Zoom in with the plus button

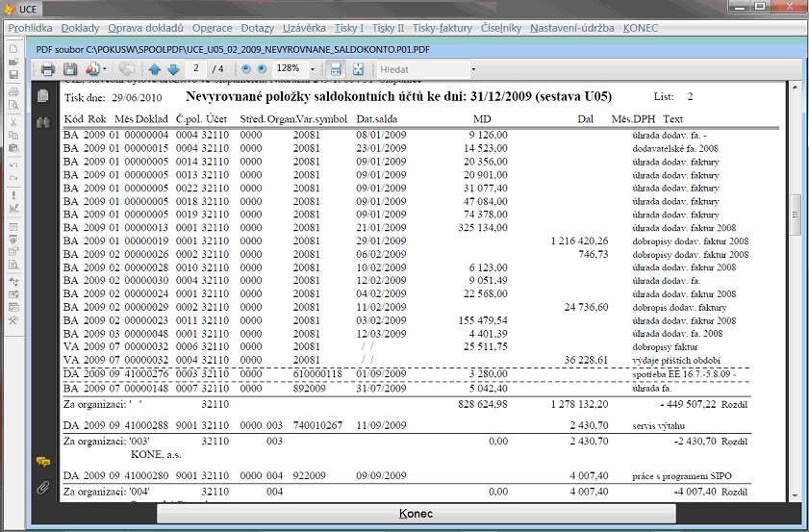[x=262, y=69]
